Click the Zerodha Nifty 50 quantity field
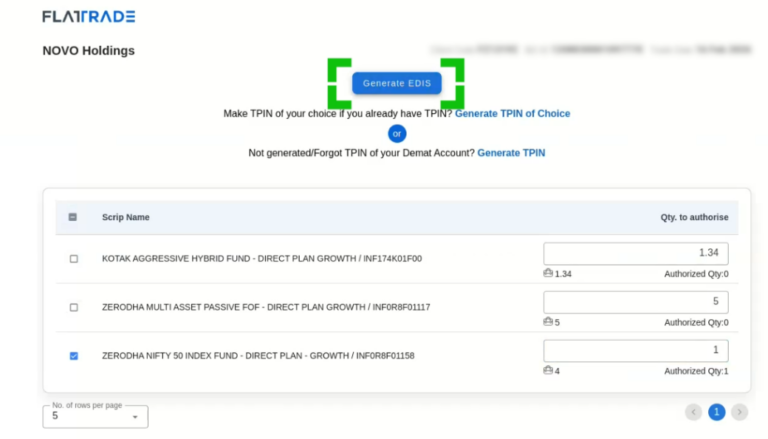This screenshot has height=439, width=768. tap(635, 351)
